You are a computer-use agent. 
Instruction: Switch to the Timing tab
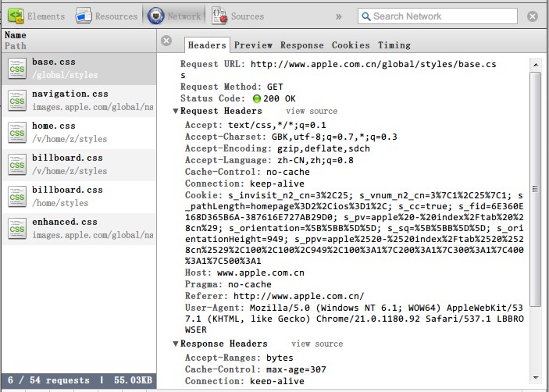click(x=394, y=45)
